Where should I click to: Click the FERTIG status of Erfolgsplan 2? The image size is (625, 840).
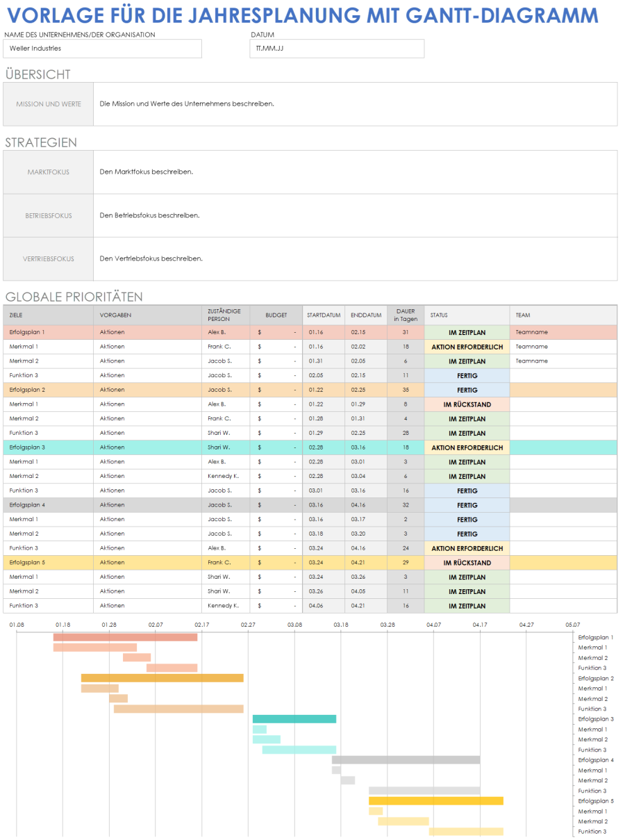467,390
